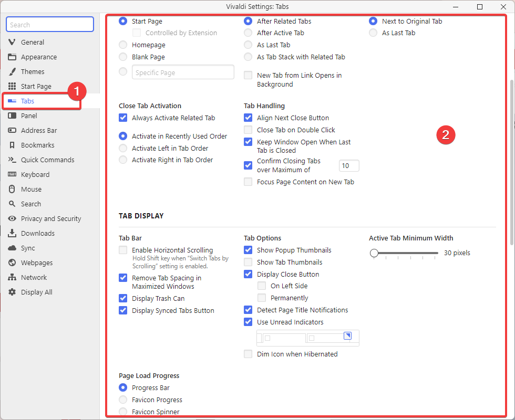Viewport: 515px width, 420px height.
Task: Toggle the Display Close Button checkbox
Action: point(248,274)
